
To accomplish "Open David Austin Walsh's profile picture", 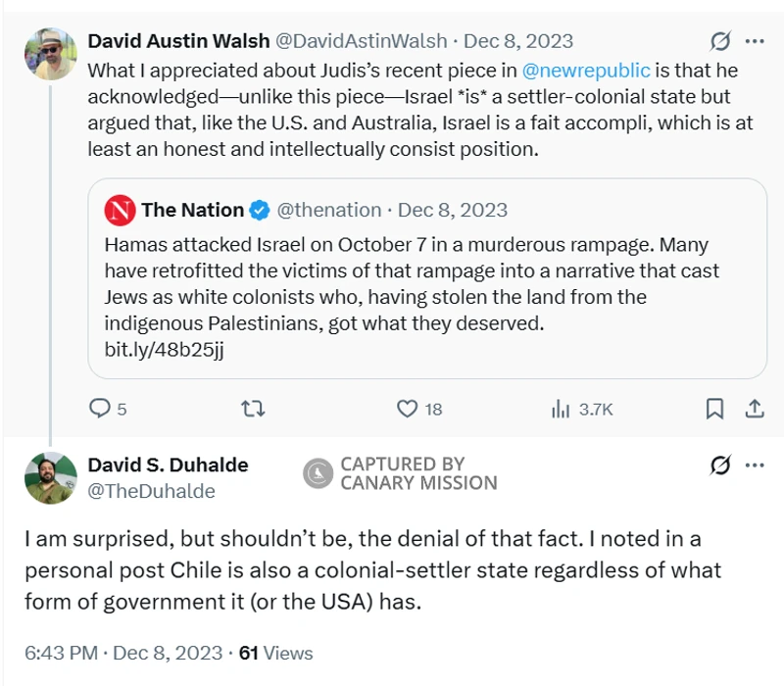I will point(50,54).
